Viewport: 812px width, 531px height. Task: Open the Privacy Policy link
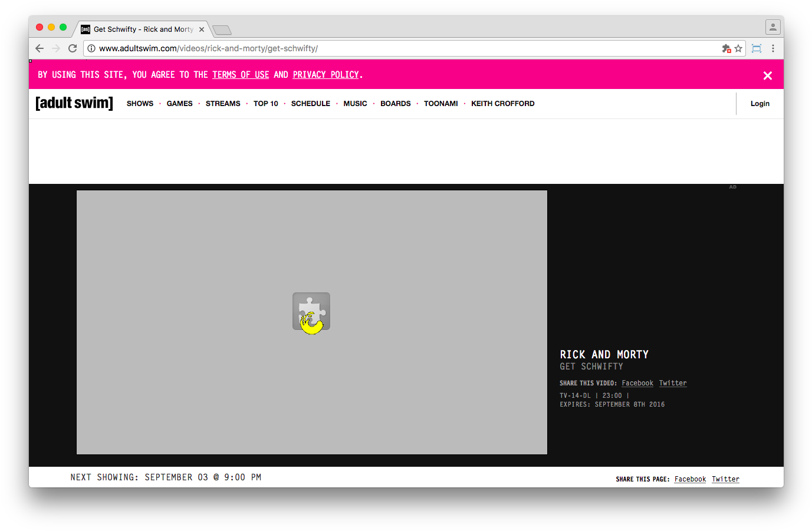pyautogui.click(x=326, y=75)
